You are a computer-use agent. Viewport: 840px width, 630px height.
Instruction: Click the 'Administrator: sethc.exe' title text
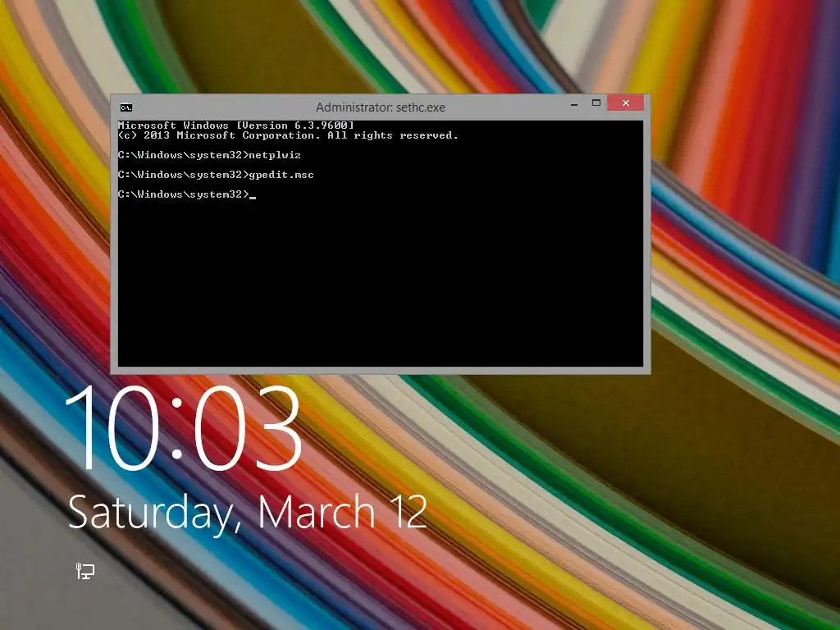(381, 107)
